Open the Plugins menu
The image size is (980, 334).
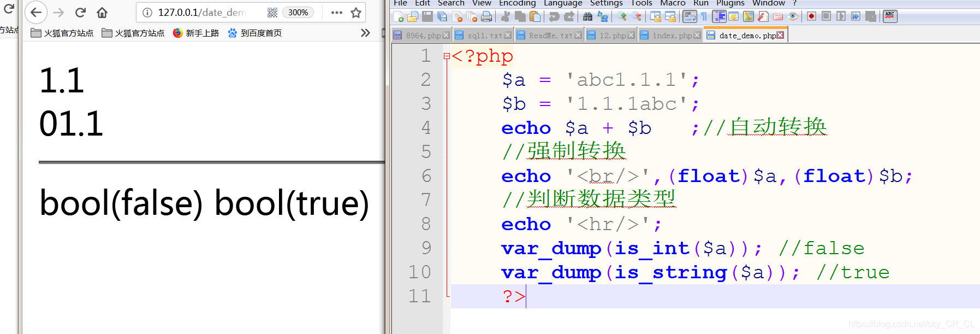click(730, 3)
